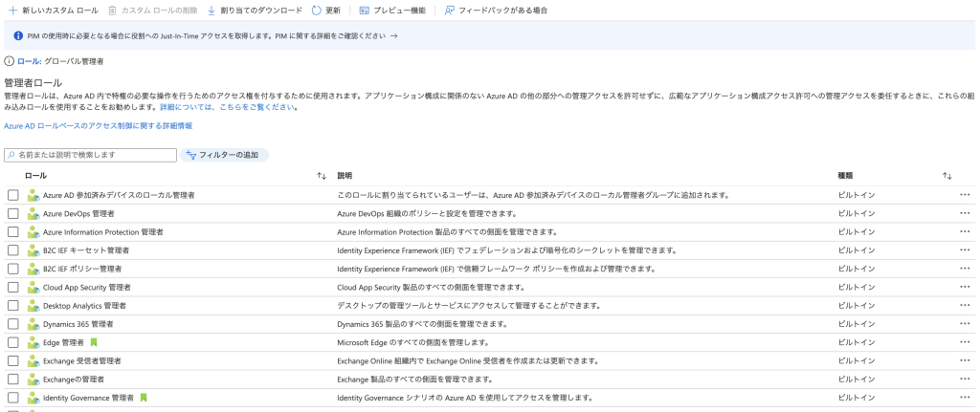Open 詳細については、こちらをご覧ください link
The width and height of the screenshot is (980, 412).
click(227, 107)
